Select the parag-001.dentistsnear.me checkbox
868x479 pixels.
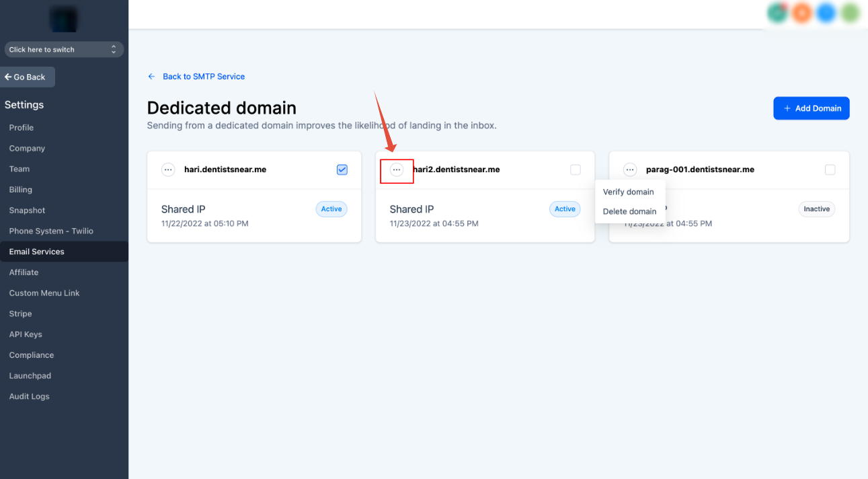coord(830,170)
